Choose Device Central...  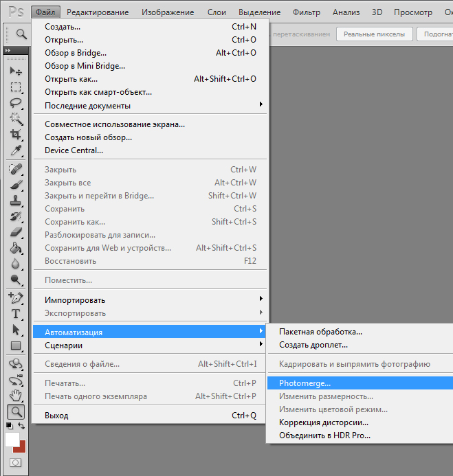(x=151, y=150)
